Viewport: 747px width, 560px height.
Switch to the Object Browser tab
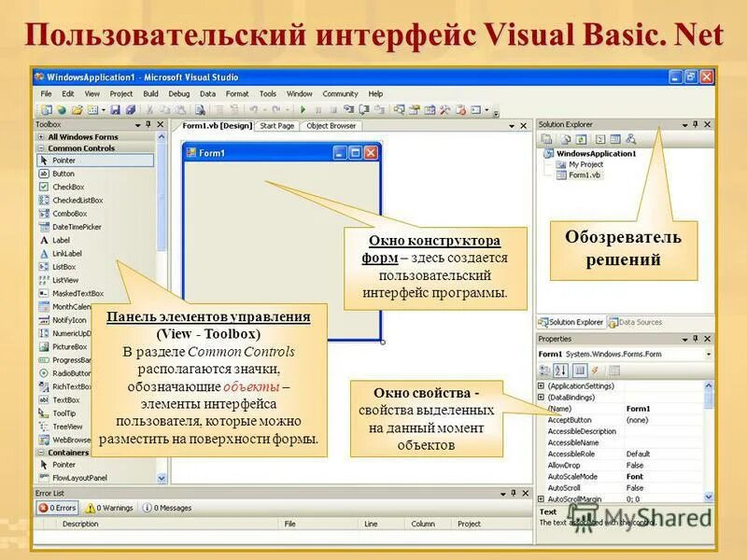(x=331, y=126)
